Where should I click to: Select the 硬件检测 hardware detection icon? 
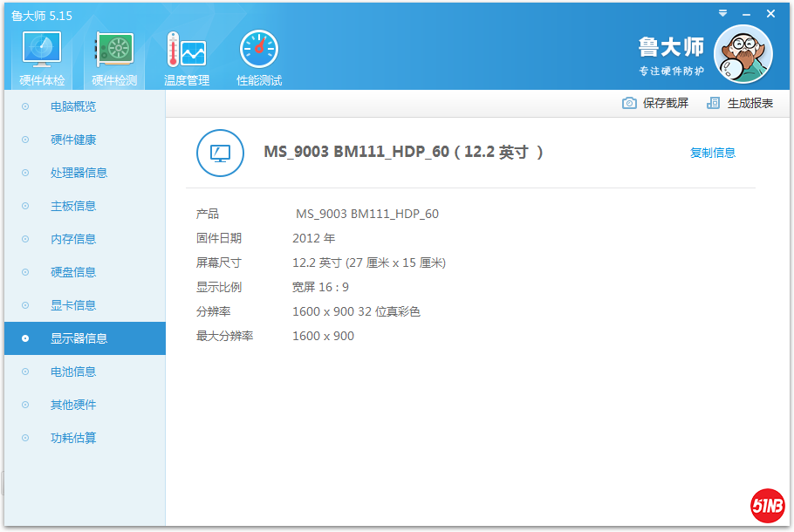(x=114, y=52)
